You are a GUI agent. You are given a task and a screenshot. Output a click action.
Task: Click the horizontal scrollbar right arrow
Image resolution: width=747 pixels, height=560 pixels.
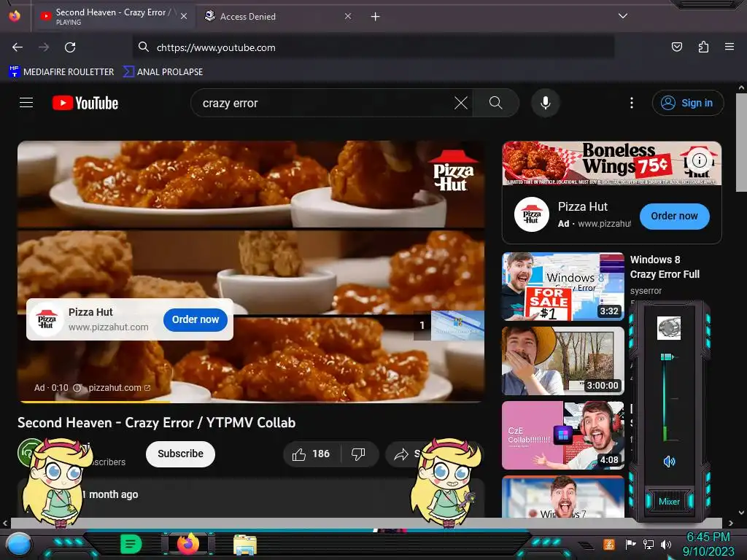click(x=730, y=523)
